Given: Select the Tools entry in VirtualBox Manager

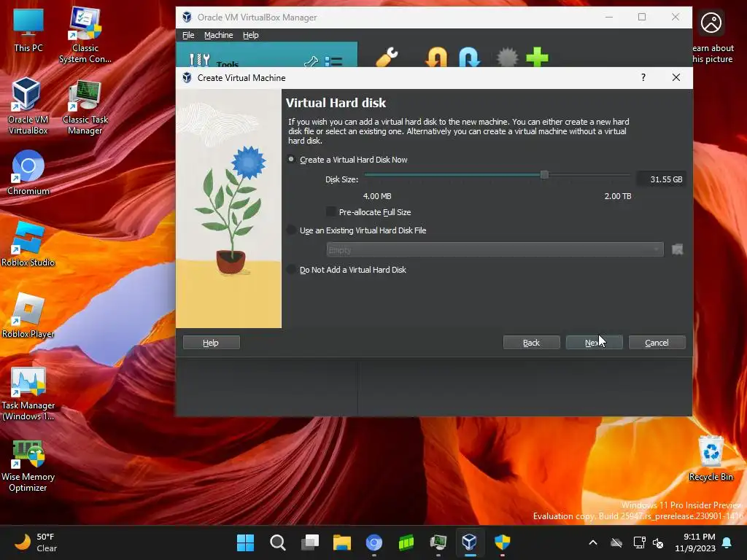Looking at the screenshot, I should [267, 55].
